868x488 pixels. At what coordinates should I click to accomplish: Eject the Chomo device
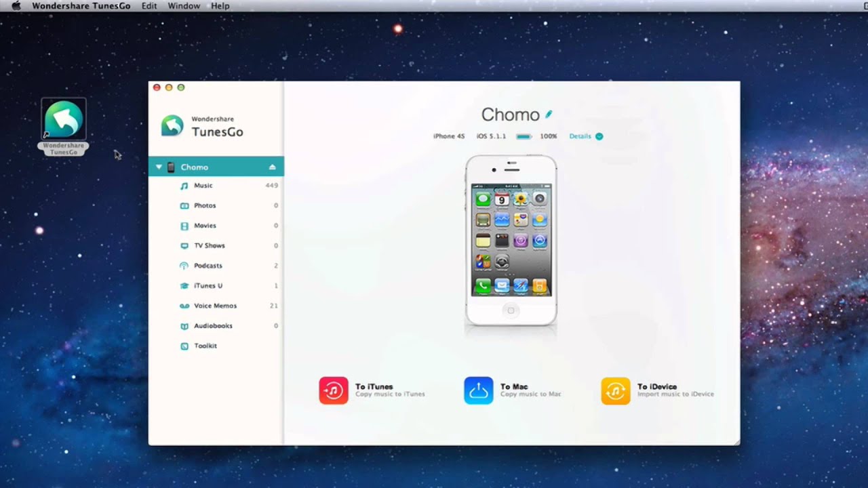point(273,167)
